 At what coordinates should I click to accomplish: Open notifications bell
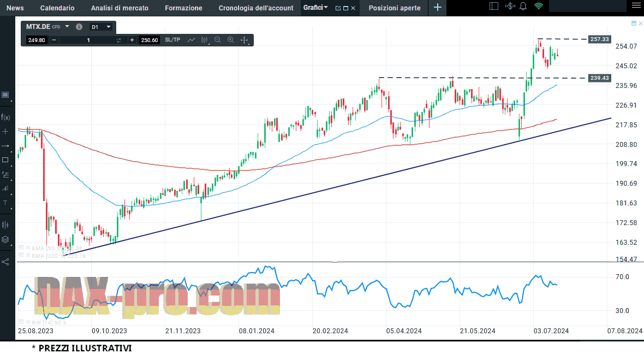click(x=523, y=6)
